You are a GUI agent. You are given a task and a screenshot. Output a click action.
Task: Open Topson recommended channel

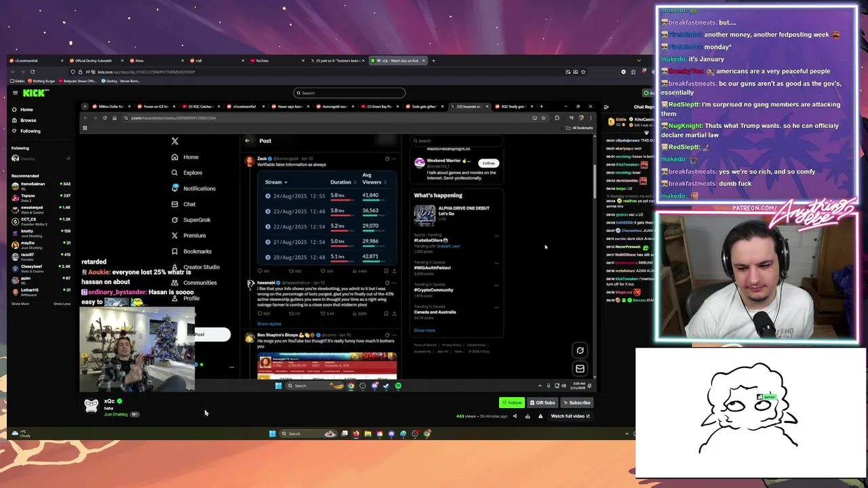click(x=41, y=197)
